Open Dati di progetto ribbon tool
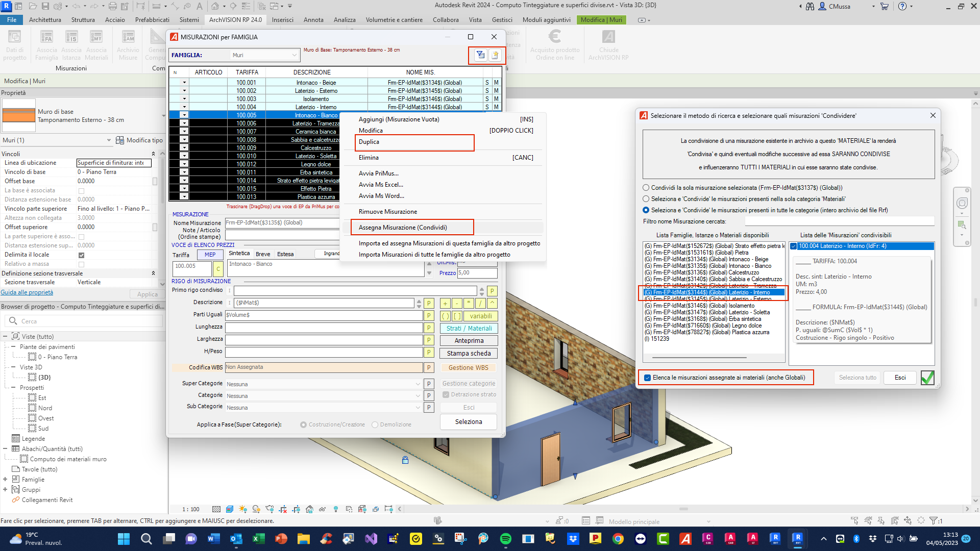Viewport: 980px width, 551px height. click(x=15, y=45)
